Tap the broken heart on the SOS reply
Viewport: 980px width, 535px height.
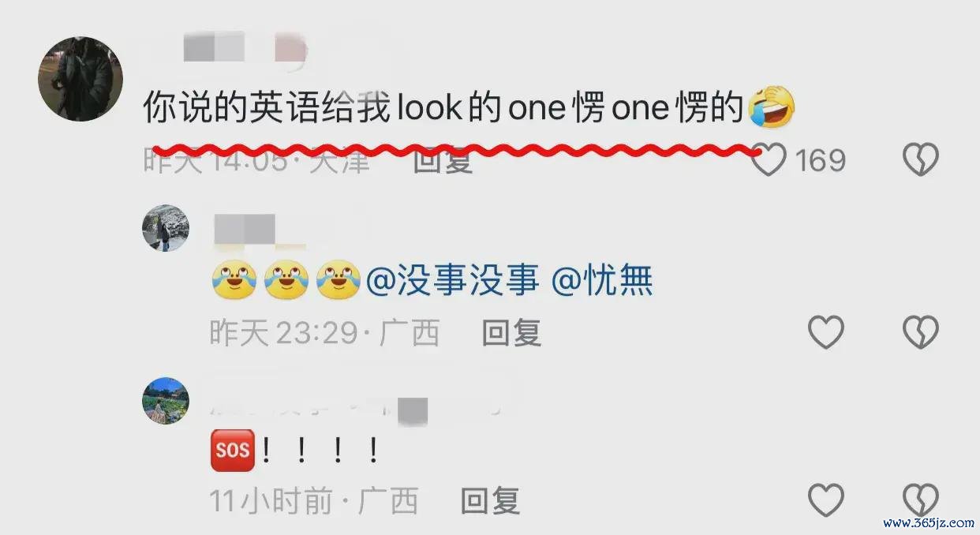pyautogui.click(x=920, y=500)
